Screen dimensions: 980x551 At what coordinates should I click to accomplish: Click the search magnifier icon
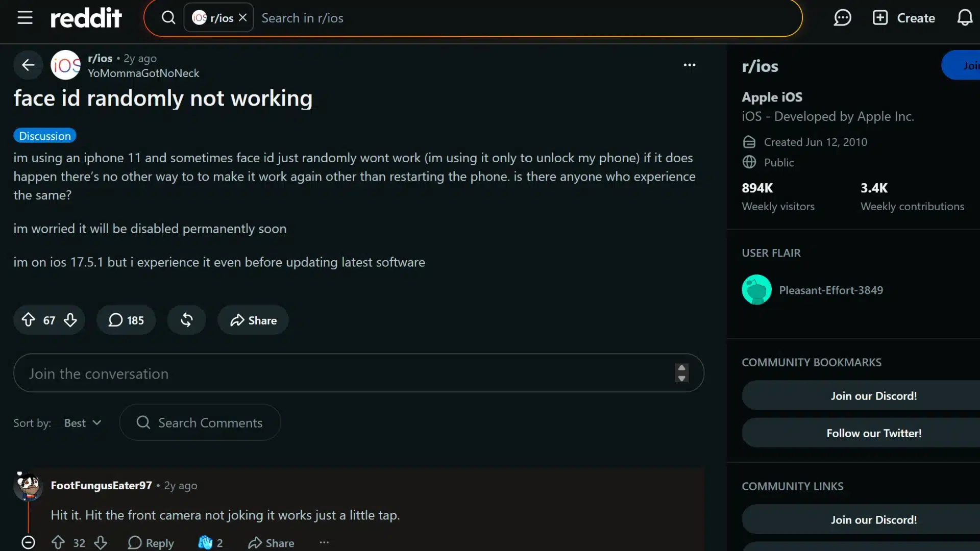[x=168, y=18]
